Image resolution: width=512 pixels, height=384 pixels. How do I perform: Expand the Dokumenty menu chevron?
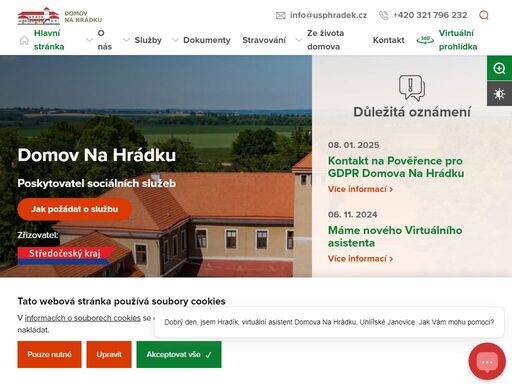175,40
